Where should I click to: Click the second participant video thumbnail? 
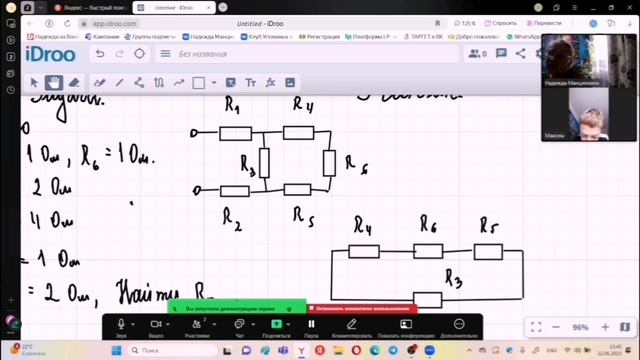point(588,115)
